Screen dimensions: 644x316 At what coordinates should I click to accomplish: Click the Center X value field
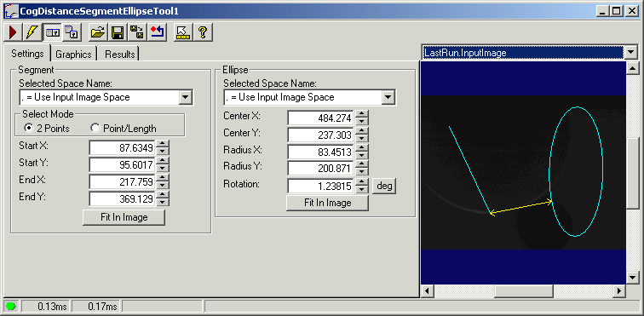pyautogui.click(x=321, y=118)
